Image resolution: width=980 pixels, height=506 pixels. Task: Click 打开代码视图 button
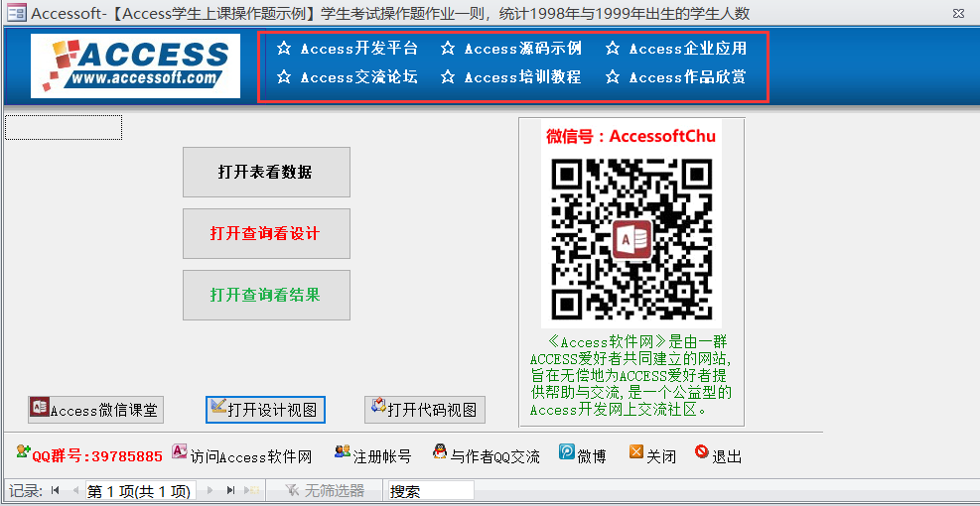coord(425,410)
